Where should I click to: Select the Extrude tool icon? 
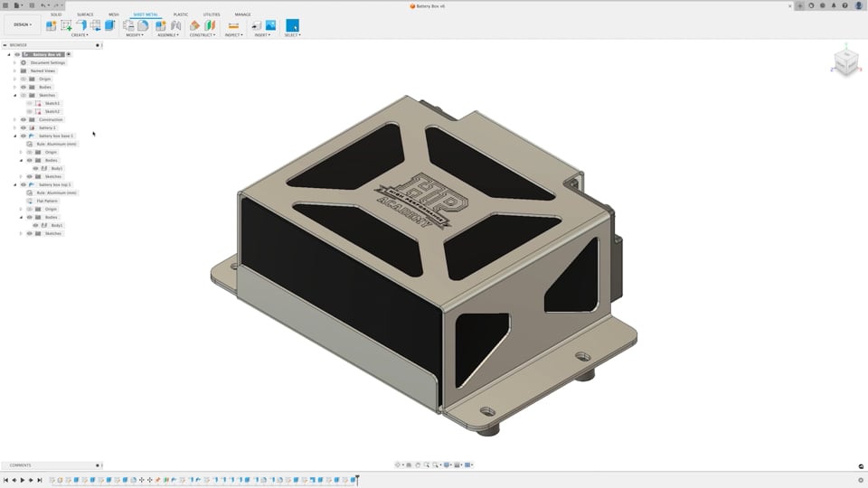[109, 25]
